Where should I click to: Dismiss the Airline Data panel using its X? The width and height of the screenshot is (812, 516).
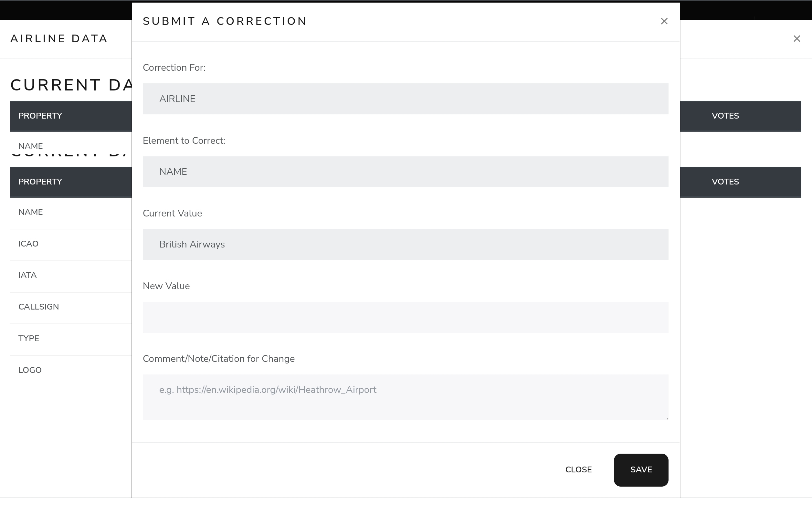pyautogui.click(x=796, y=39)
